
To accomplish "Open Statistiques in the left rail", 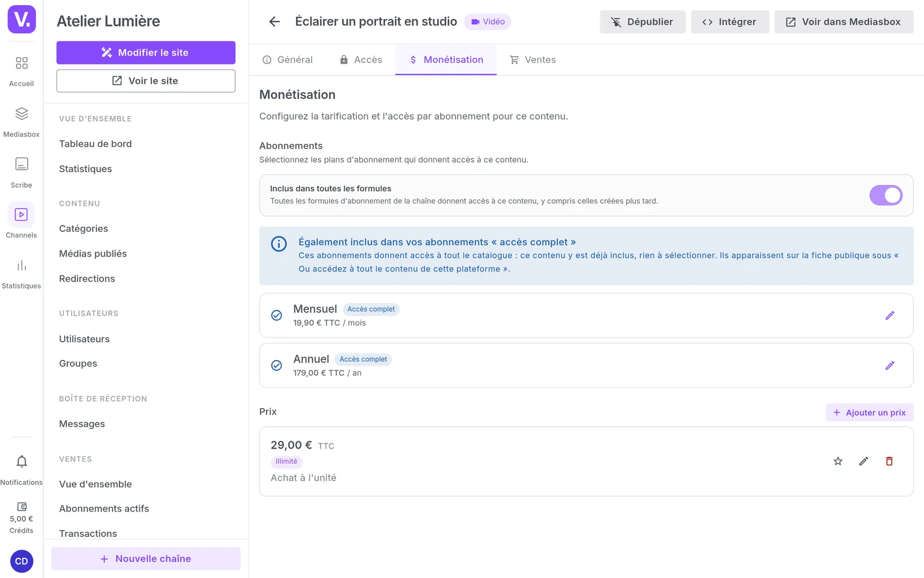I will [21, 274].
